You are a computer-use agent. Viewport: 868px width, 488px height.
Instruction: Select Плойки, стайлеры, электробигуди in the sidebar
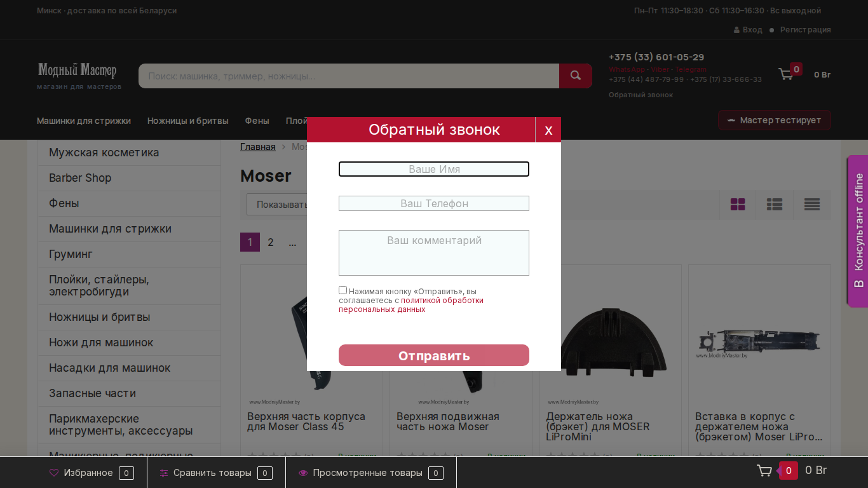click(129, 286)
